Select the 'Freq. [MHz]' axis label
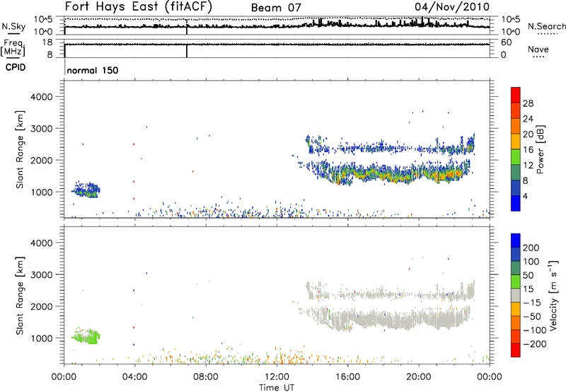 pyautogui.click(x=13, y=47)
